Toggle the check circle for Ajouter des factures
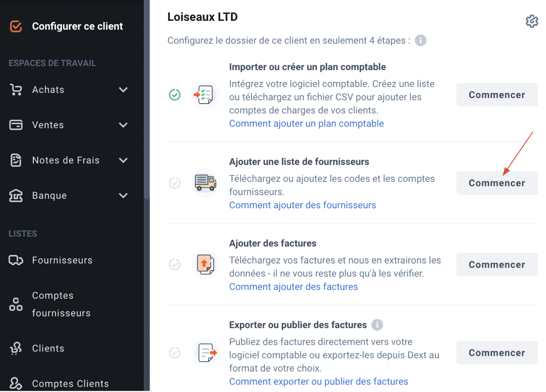Screen dimensions: 546x392 click(175, 265)
